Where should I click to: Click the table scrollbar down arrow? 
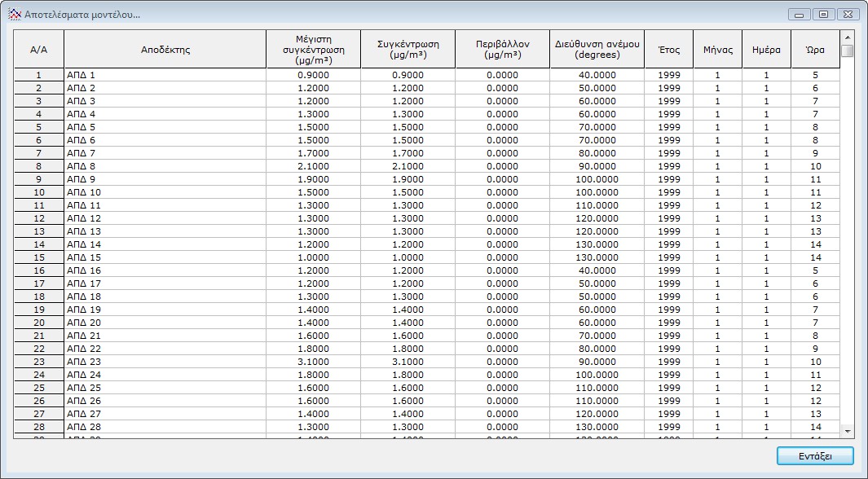pyautogui.click(x=848, y=431)
